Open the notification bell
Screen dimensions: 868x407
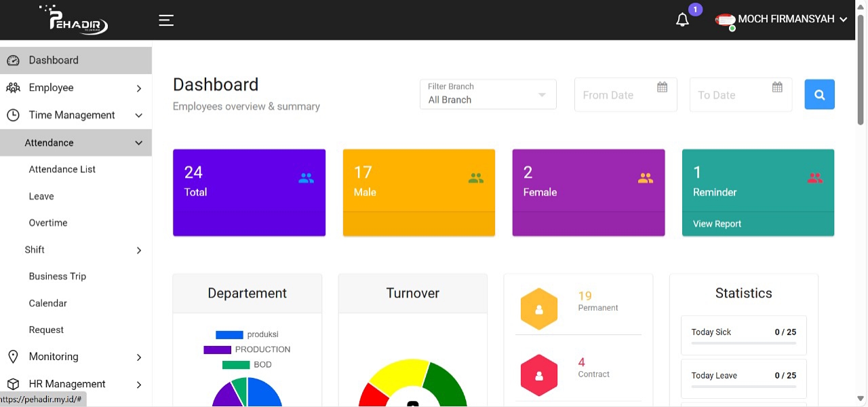(683, 20)
